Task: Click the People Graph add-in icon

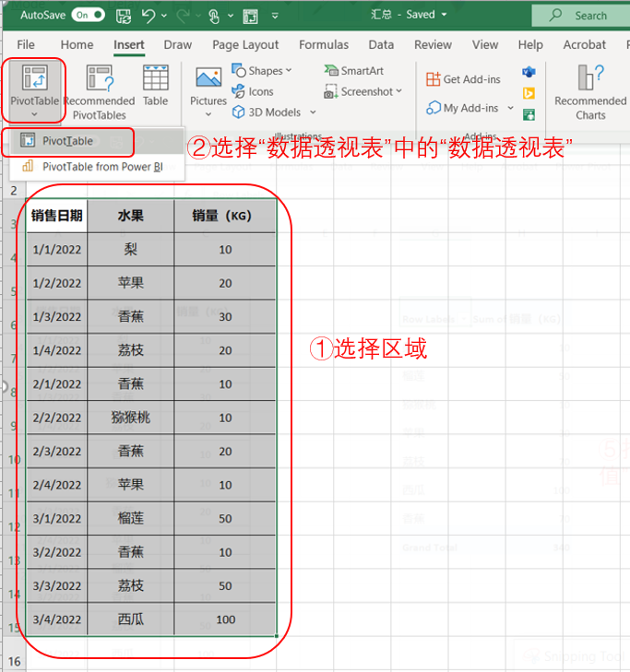Action: 529,114
